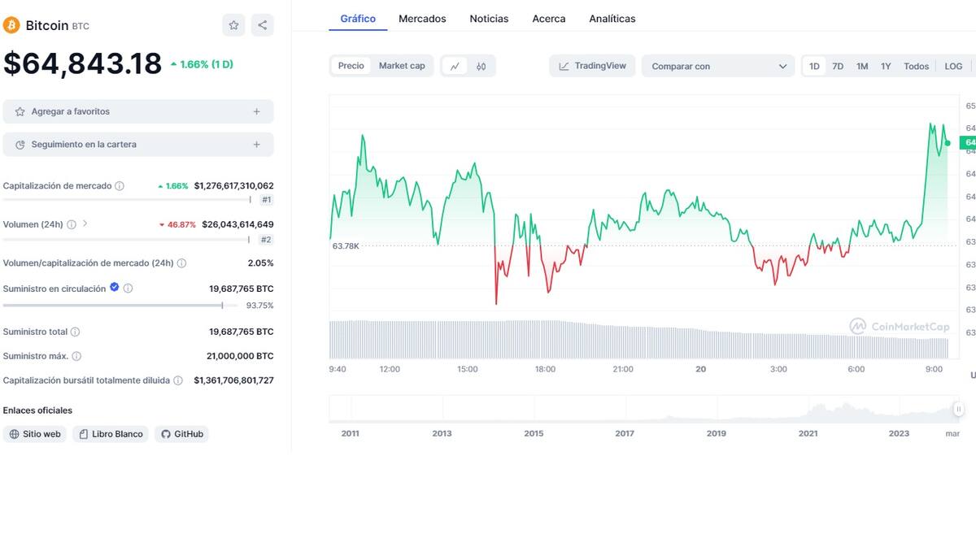Select the candlestick chart icon
The width and height of the screenshot is (976, 560).
pyautogui.click(x=480, y=66)
